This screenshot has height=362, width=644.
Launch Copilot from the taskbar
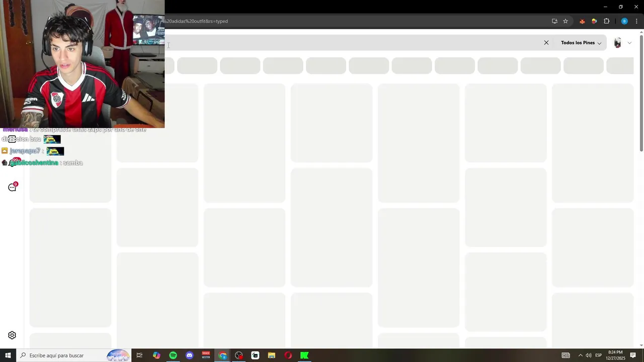(156, 355)
